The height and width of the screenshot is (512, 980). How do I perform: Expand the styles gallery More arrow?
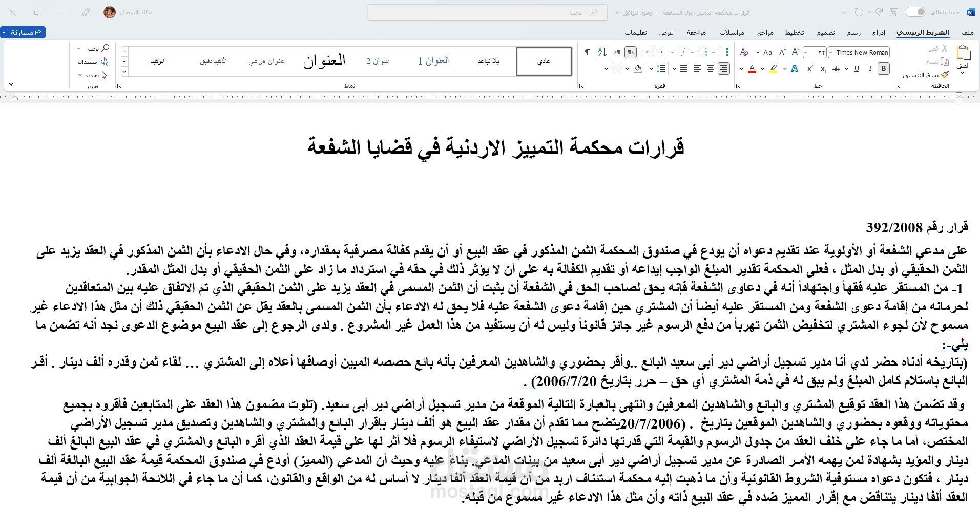point(124,72)
